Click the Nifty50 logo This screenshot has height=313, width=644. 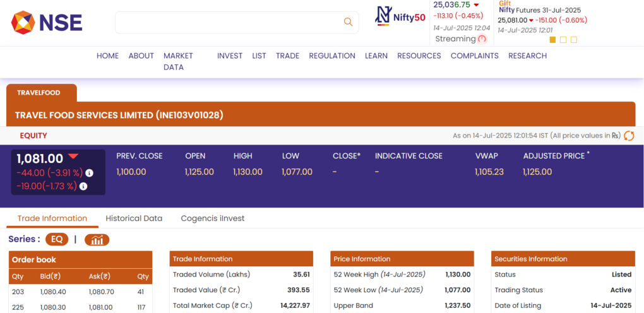pos(400,16)
